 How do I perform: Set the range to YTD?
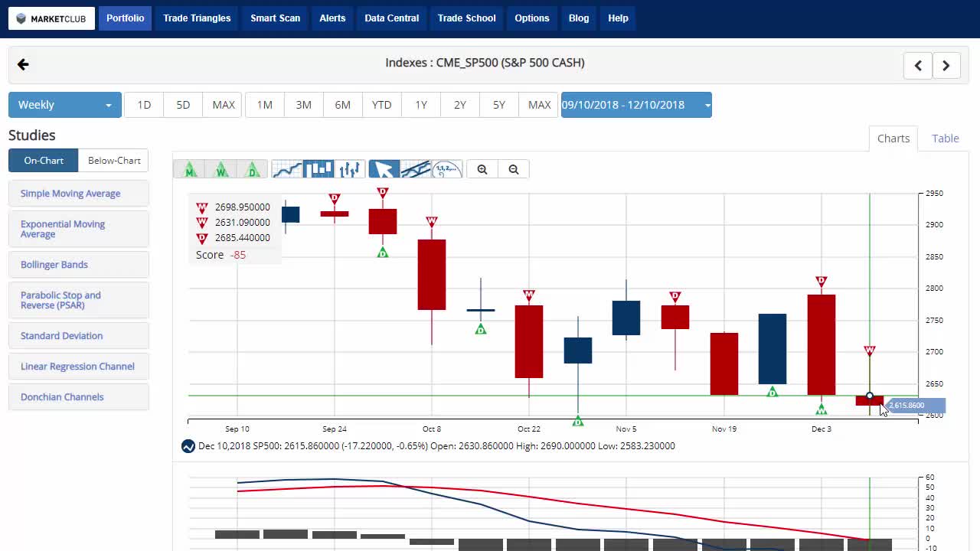pyautogui.click(x=382, y=105)
